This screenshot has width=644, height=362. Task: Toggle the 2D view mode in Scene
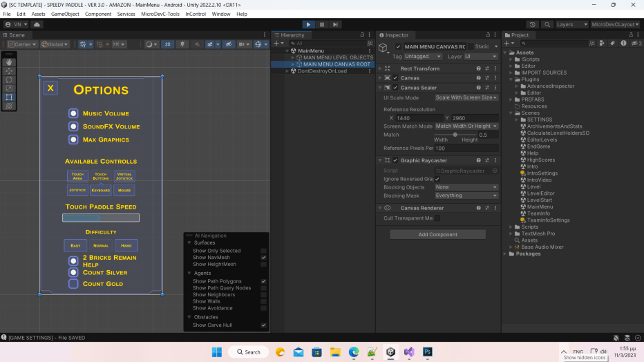(167, 44)
